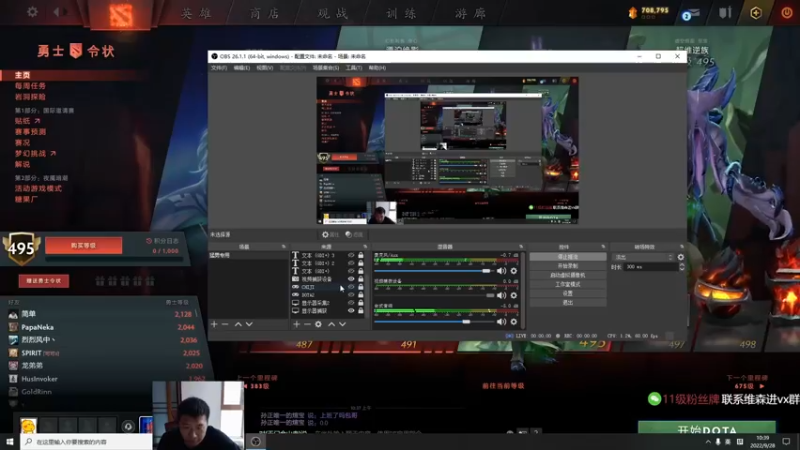Viewport: 800px width, 450px height.
Task: Show hidden system tray icons chevron
Action: [708, 442]
